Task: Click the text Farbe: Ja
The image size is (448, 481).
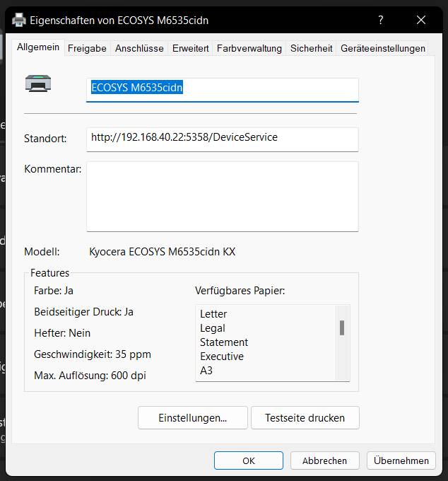Action: [54, 291]
